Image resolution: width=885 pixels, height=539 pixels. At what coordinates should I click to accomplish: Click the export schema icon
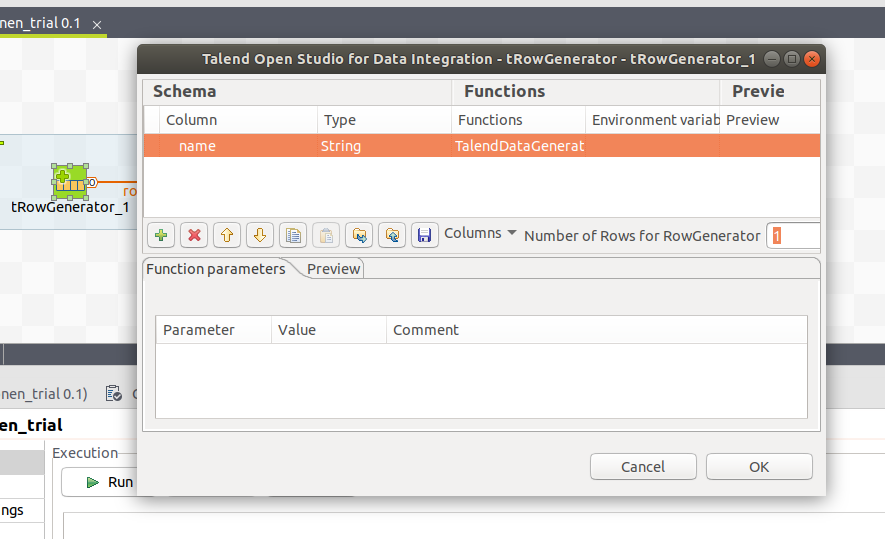click(x=391, y=235)
